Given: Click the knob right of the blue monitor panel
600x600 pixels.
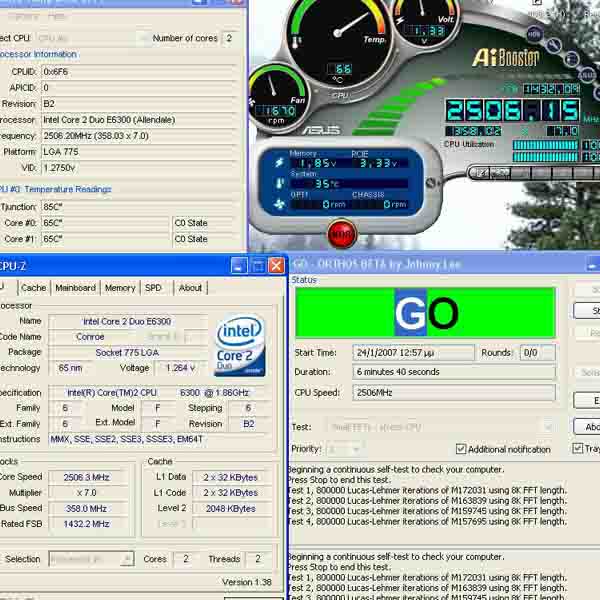Looking at the screenshot, I should [x=431, y=183].
